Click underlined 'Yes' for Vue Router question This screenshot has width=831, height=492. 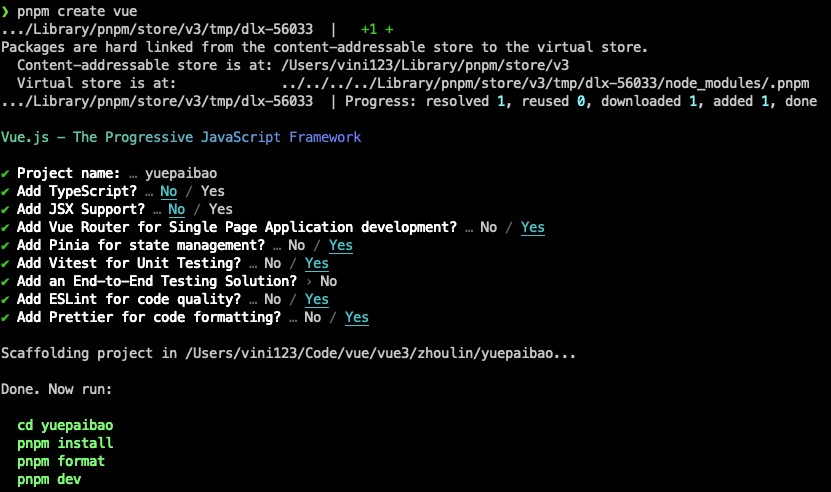click(533, 227)
